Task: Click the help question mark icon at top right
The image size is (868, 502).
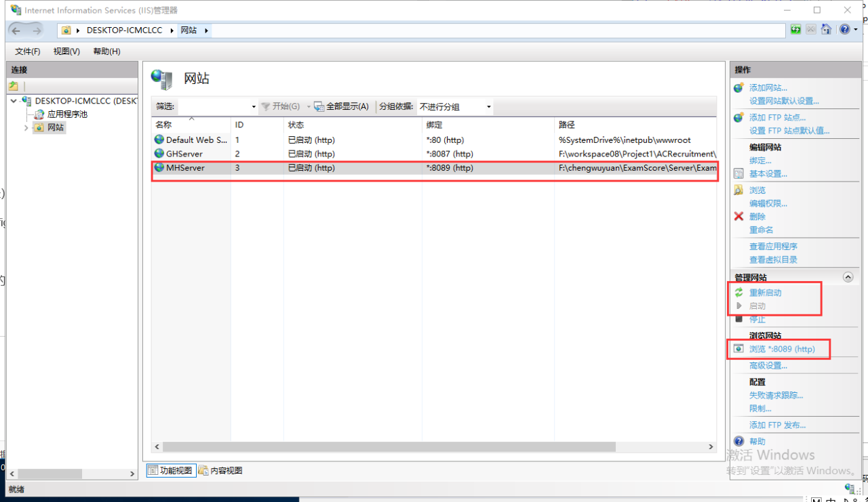Action: [x=844, y=30]
